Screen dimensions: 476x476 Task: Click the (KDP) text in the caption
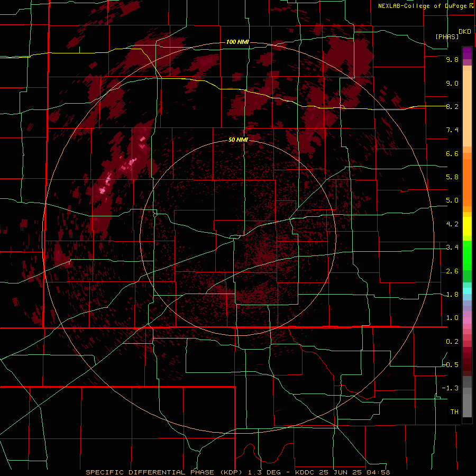pyautogui.click(x=232, y=472)
